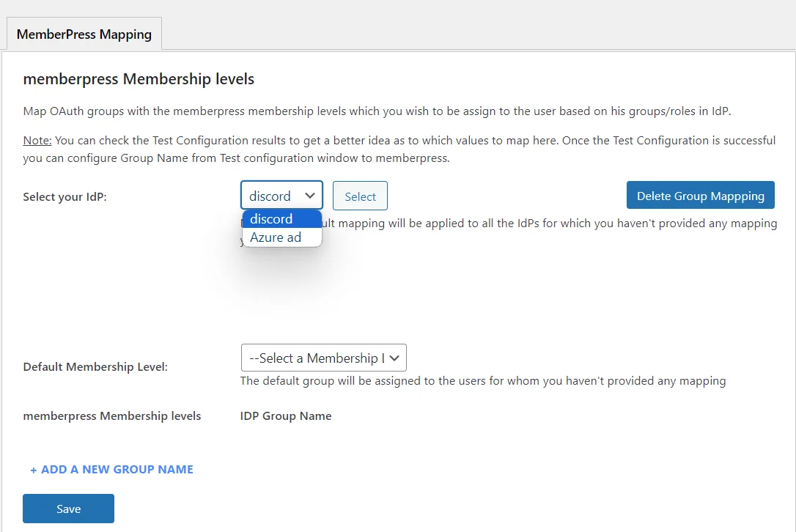The height and width of the screenshot is (532, 796).
Task: Choose discord from the IdP list
Action: pos(281,219)
